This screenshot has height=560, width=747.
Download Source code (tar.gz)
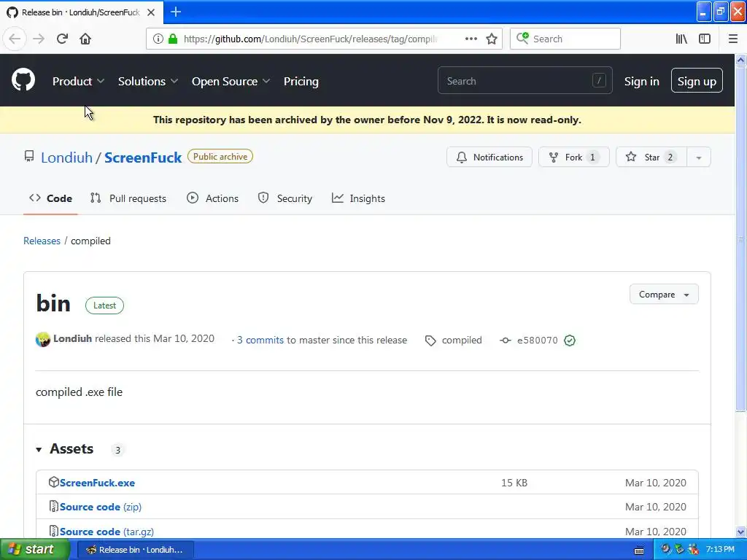point(107,532)
